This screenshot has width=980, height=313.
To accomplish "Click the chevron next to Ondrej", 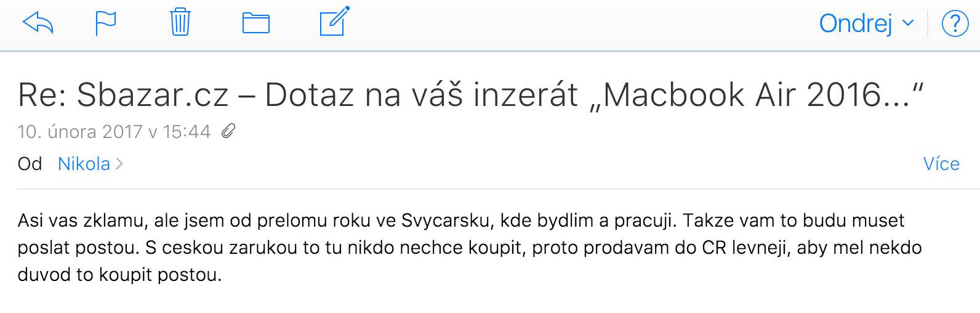I will tap(908, 24).
